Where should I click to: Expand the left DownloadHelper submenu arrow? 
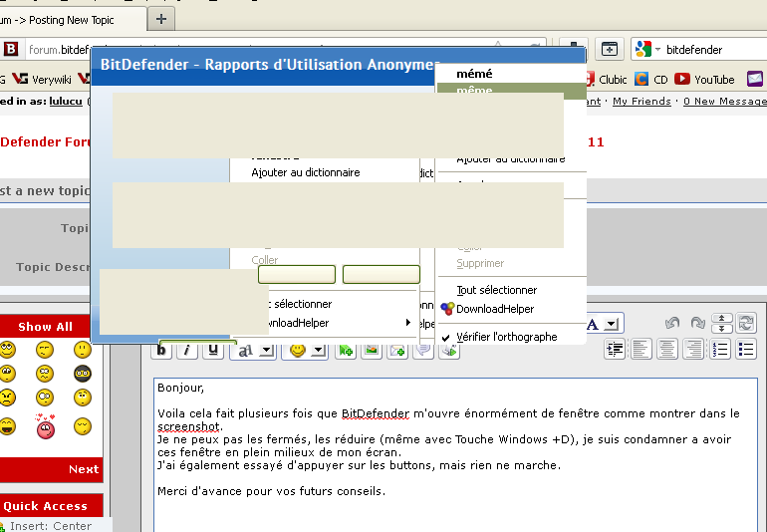click(x=407, y=322)
